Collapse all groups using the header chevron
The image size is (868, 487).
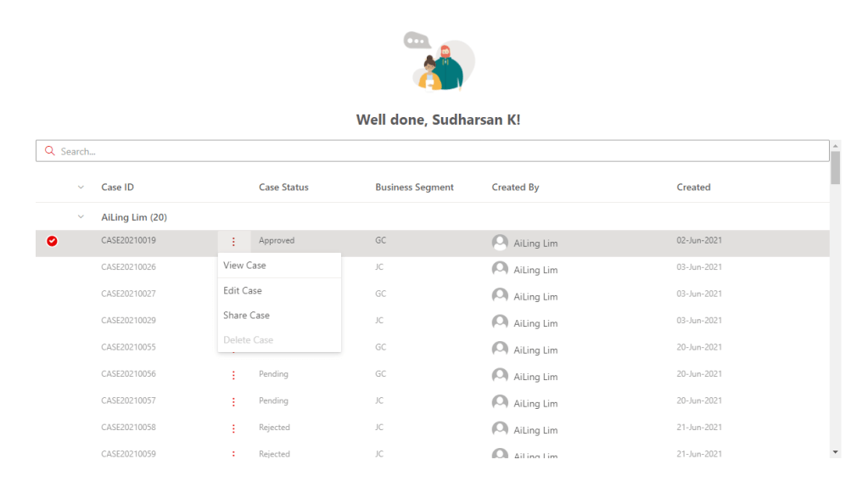point(81,188)
